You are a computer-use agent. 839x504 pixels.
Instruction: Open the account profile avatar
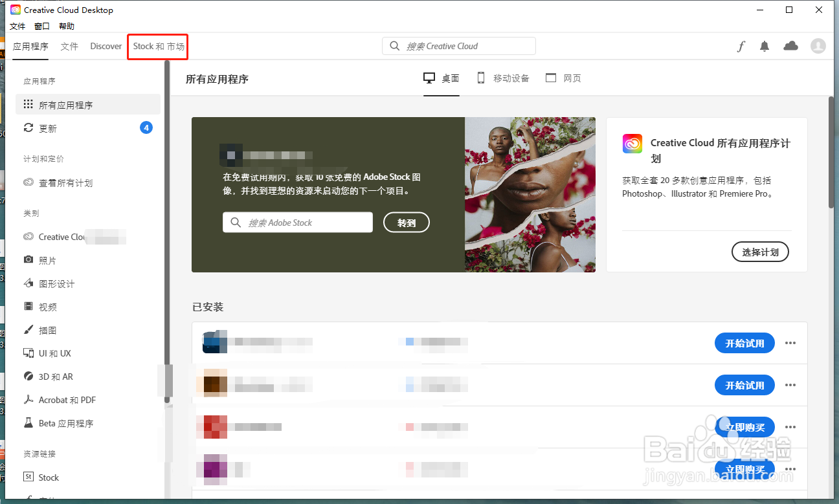coord(818,46)
